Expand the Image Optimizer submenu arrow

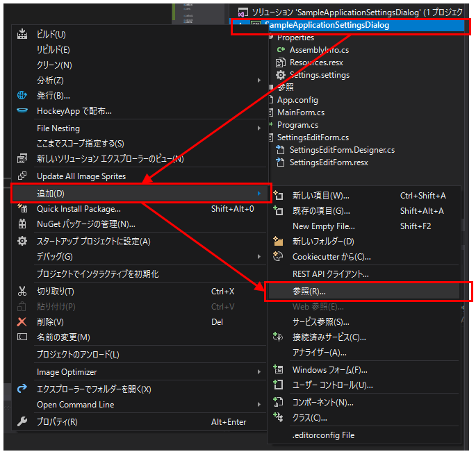click(259, 371)
